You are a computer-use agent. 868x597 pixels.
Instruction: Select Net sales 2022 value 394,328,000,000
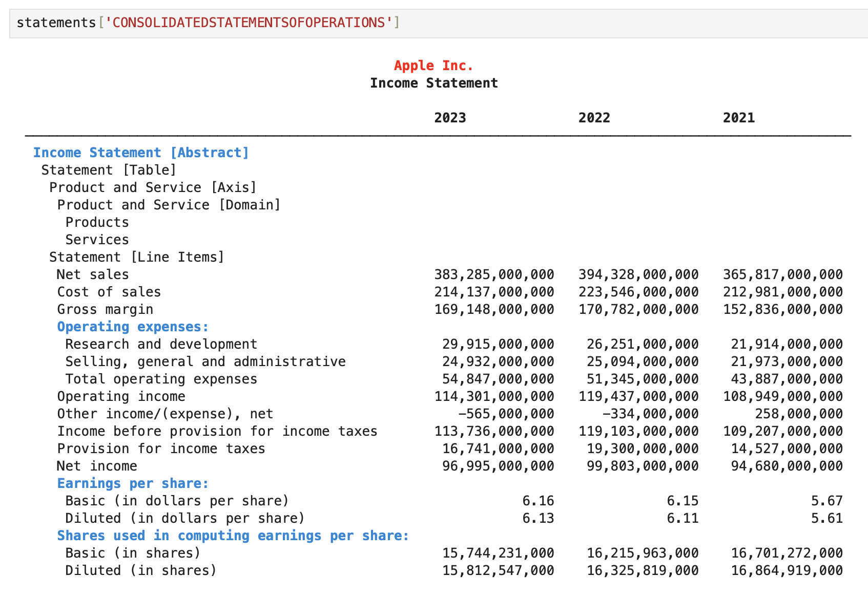pyautogui.click(x=638, y=274)
